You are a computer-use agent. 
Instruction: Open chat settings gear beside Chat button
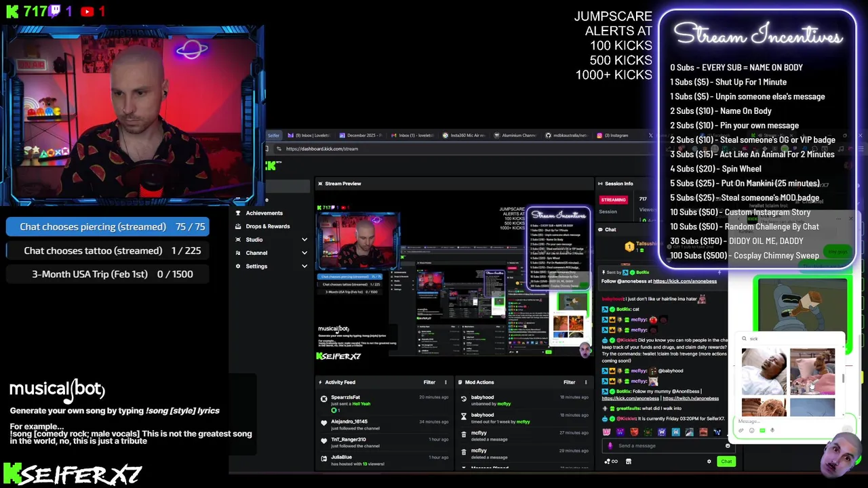pos(709,462)
